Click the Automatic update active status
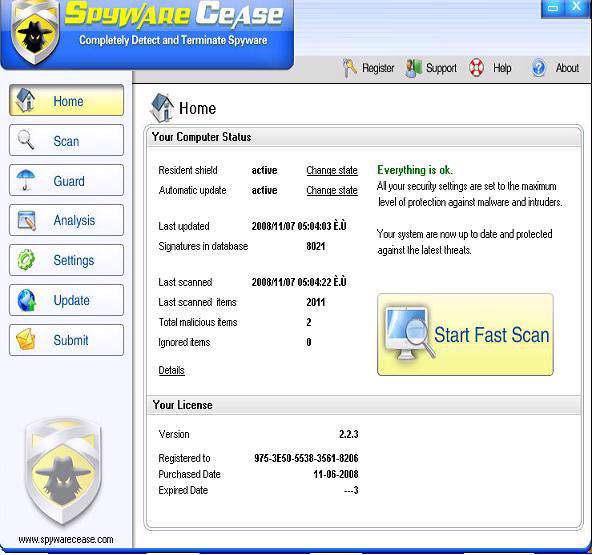Image resolution: width=592 pixels, height=555 pixels. [264, 190]
